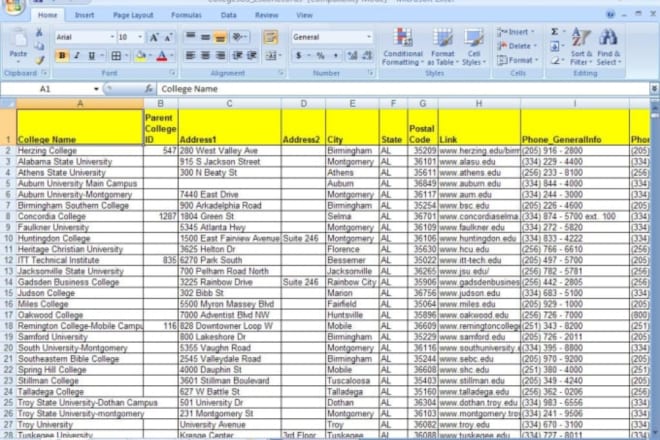The width and height of the screenshot is (660, 440).
Task: Open the General number format dropdown
Action: click(369, 37)
